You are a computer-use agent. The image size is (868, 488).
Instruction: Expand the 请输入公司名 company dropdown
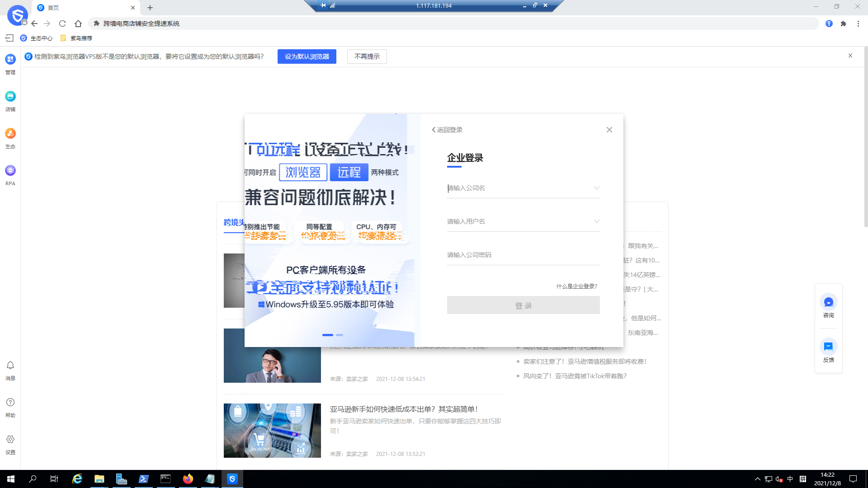tap(596, 188)
